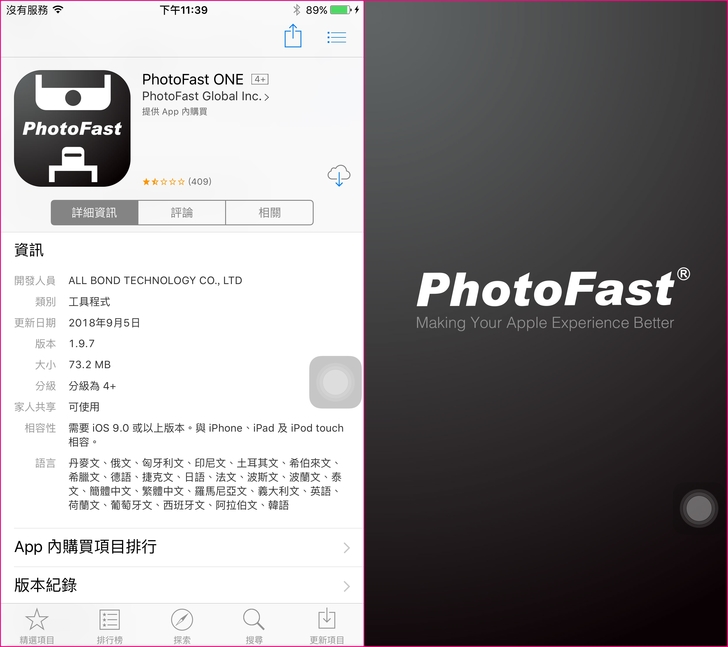Screen dimensions: 728x647
Task: Tap the Wi-Fi icon in status bar
Action: pos(58,9)
